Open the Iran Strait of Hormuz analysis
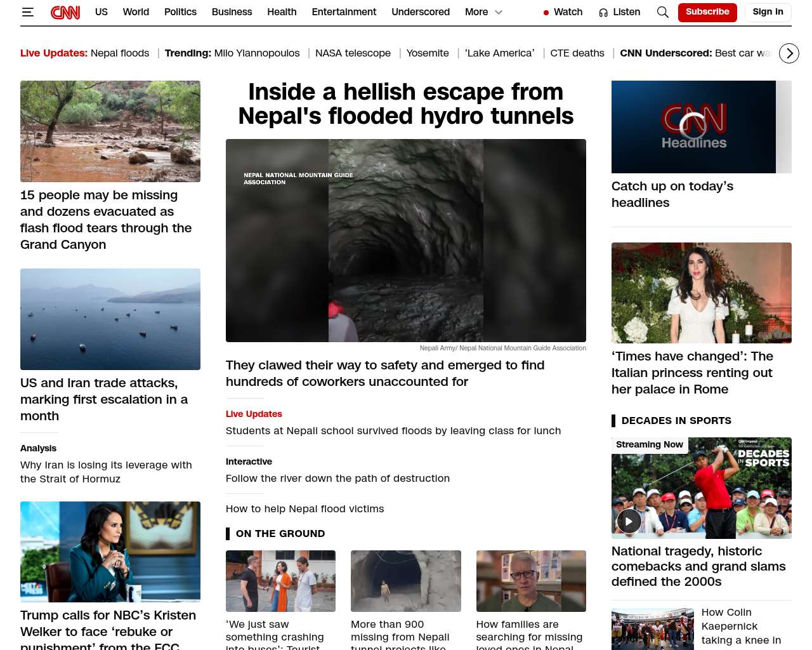Screen dimensions: 812x650 click(x=106, y=472)
